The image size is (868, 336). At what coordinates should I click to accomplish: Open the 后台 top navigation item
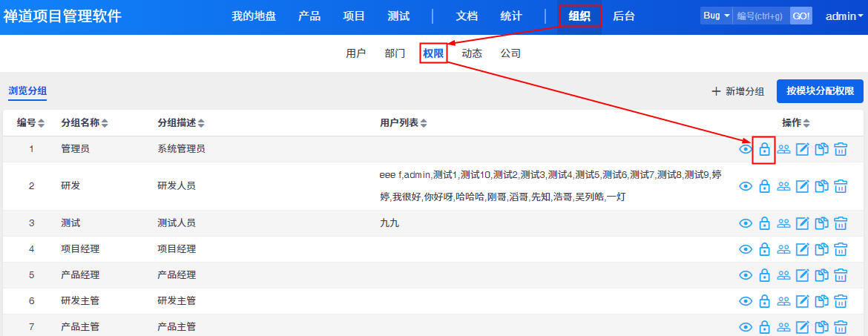(624, 16)
